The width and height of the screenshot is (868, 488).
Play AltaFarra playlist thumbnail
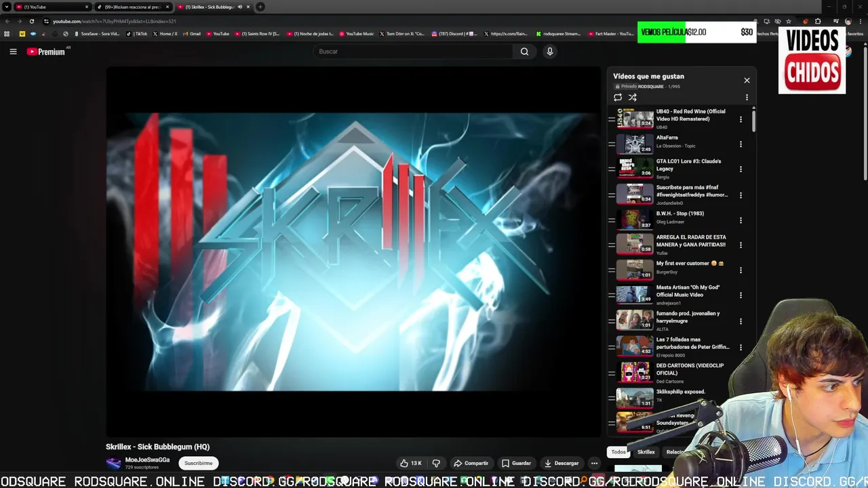coord(635,144)
